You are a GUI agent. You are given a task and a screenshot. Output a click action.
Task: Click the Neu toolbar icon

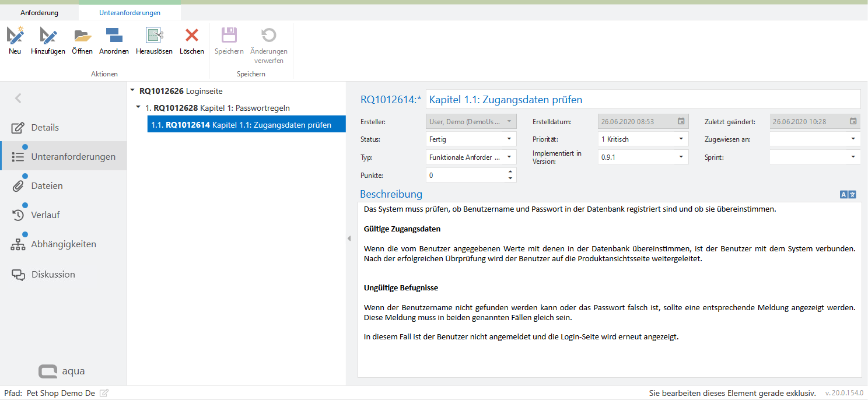click(x=15, y=36)
